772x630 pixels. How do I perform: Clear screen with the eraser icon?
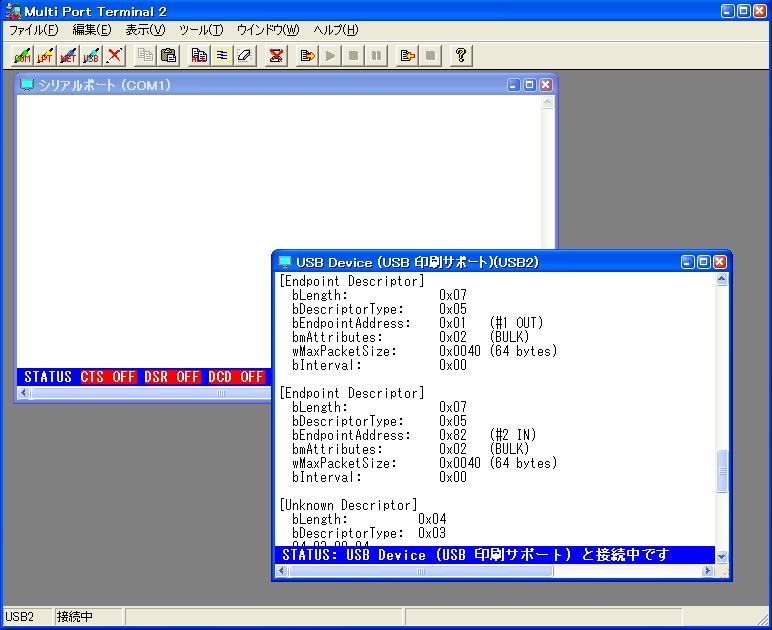[x=245, y=55]
